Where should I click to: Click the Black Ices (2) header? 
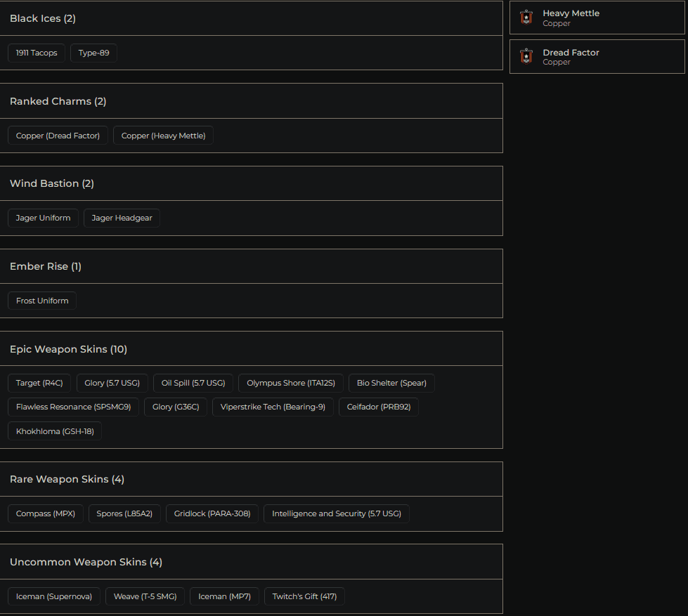(x=251, y=18)
